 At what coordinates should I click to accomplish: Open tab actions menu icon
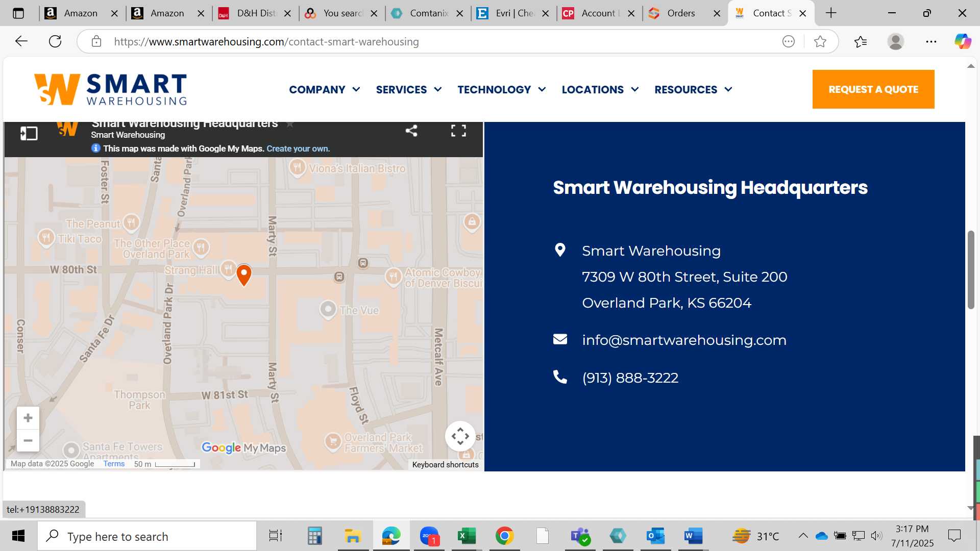pos(18,13)
